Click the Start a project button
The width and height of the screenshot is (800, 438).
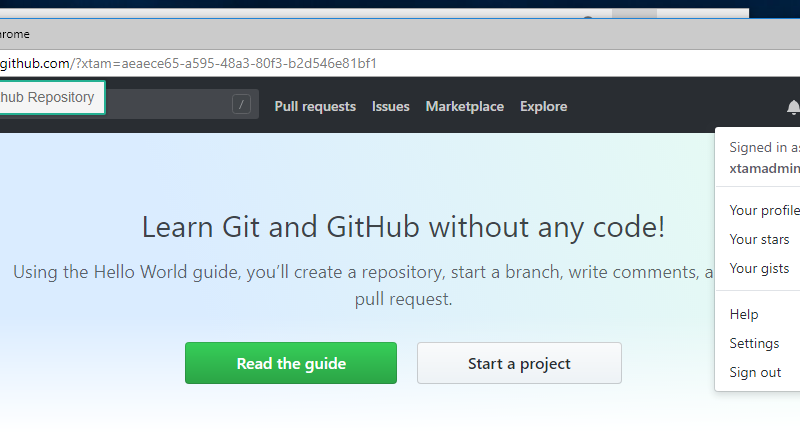pyautogui.click(x=519, y=364)
